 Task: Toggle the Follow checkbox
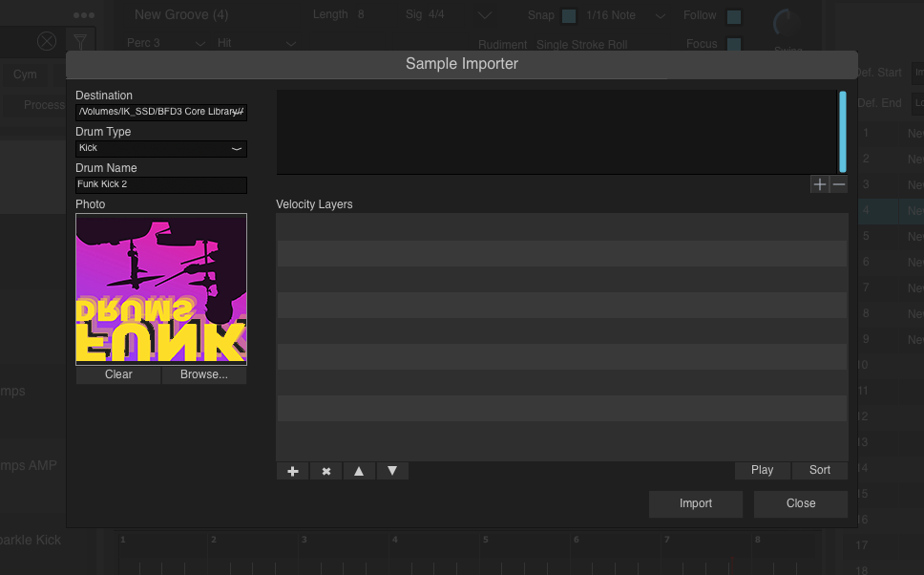pyautogui.click(x=734, y=16)
